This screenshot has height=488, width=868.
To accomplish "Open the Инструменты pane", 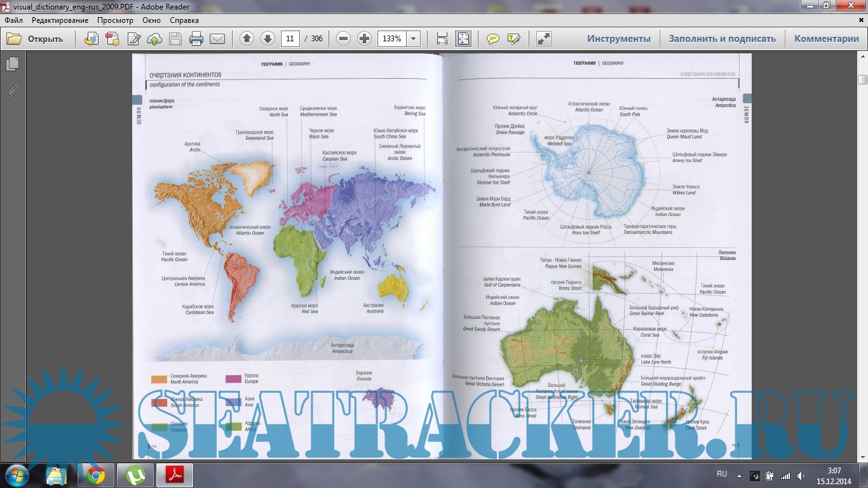I will coord(618,39).
